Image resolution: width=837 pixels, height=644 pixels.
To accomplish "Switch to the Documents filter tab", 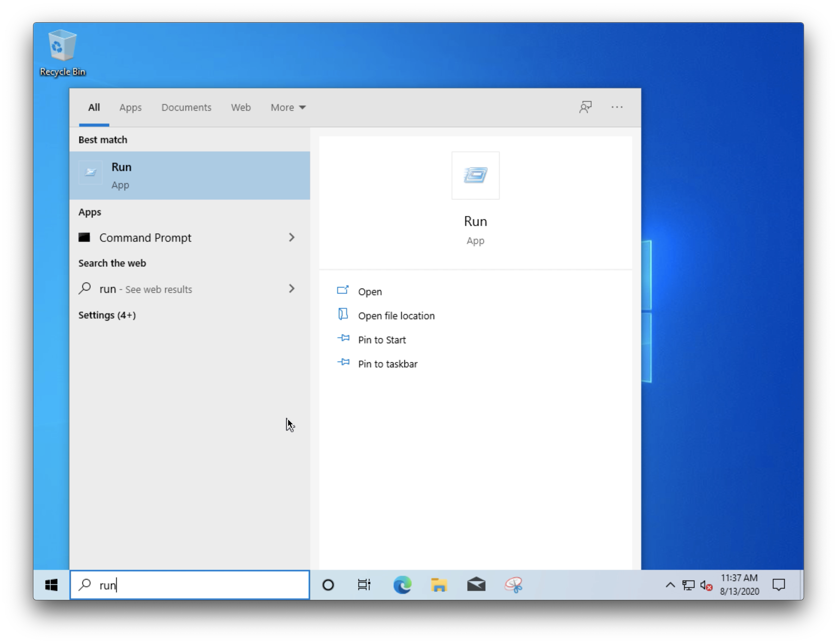I will (186, 107).
